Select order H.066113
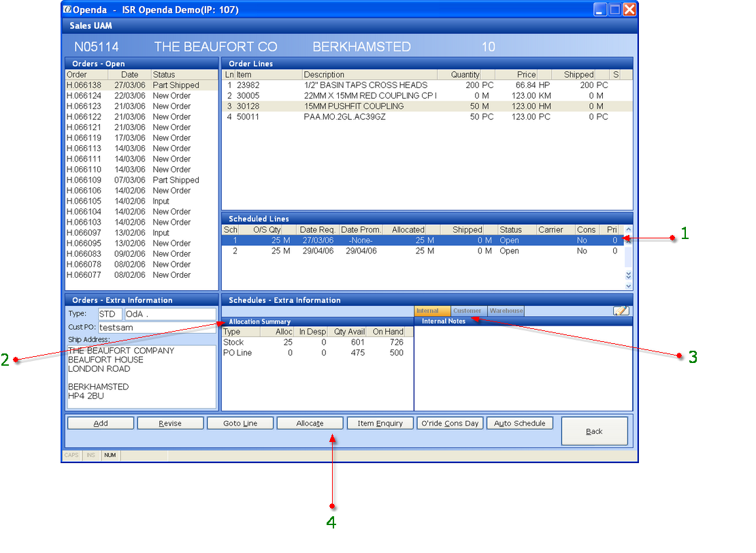This screenshot has width=756, height=553. pyautogui.click(x=142, y=148)
